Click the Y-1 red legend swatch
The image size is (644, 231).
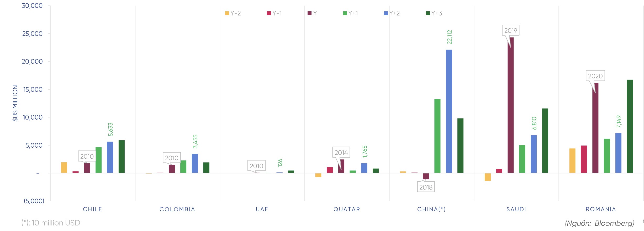click(269, 13)
